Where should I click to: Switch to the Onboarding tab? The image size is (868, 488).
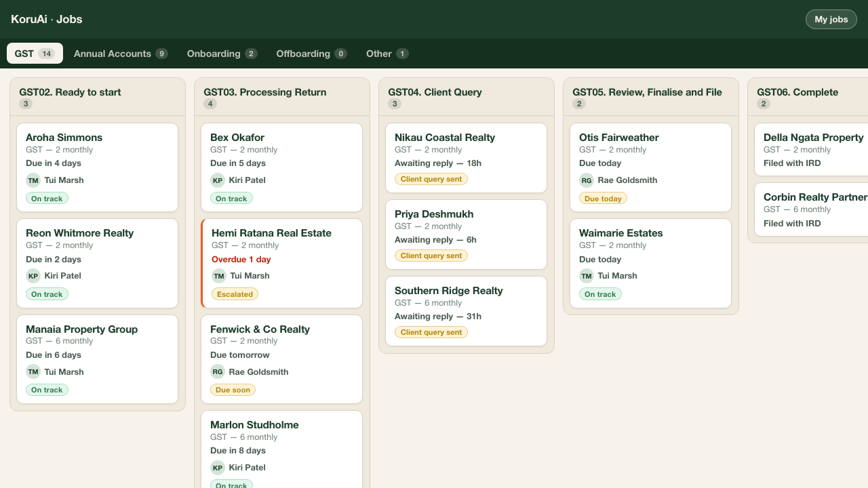222,54
